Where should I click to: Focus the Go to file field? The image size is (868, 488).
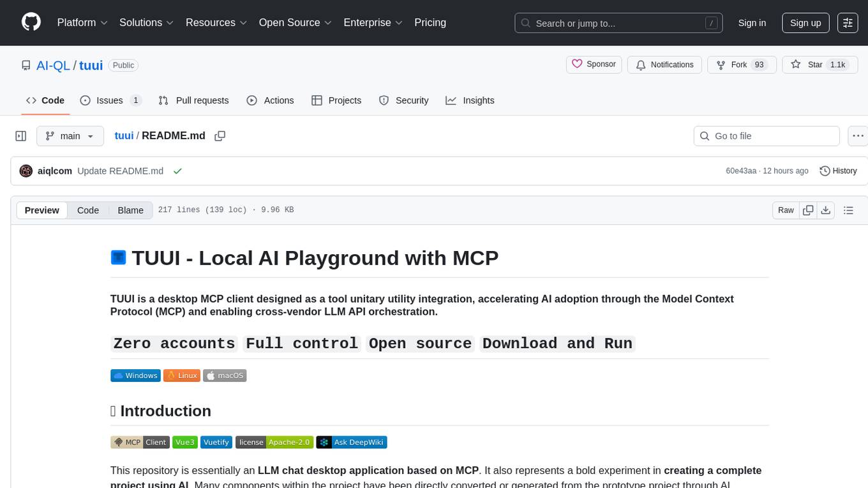(x=767, y=136)
